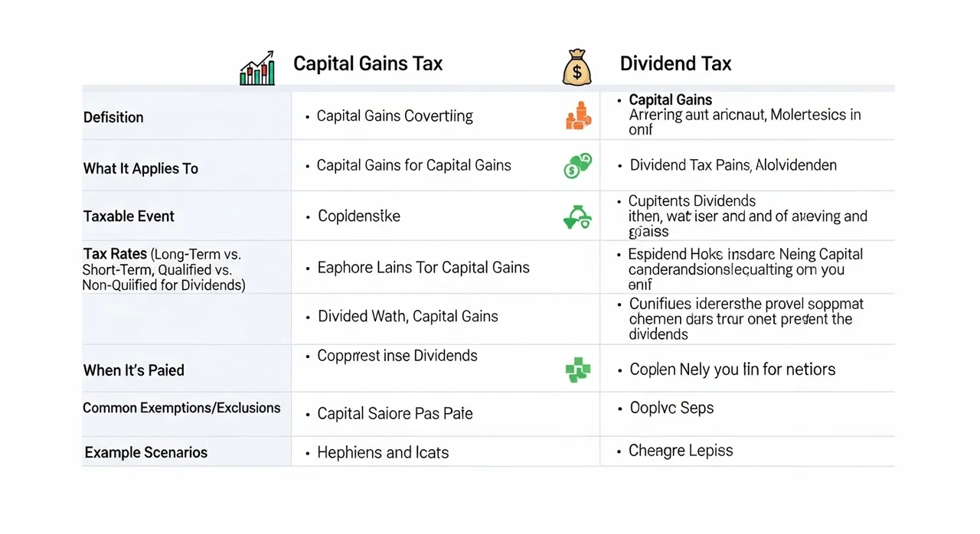Click the bar chart icon beside Capital Gains Tax
Image resolution: width=980 pixels, height=534 pixels.
(257, 67)
